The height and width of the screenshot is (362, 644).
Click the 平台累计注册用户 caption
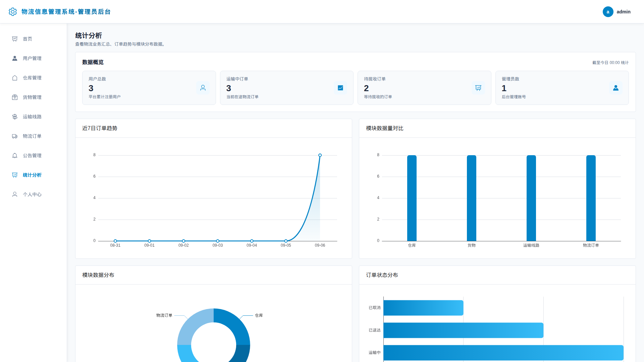105,97
